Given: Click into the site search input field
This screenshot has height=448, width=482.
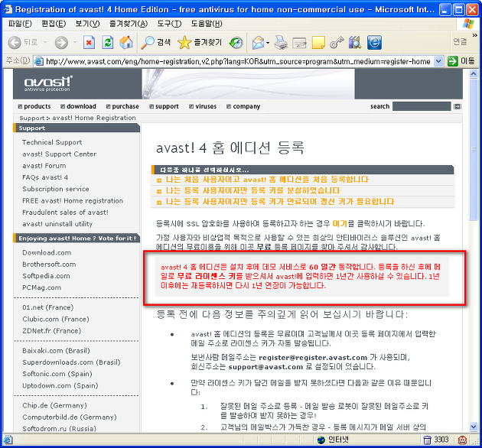Looking at the screenshot, I should click(422, 106).
